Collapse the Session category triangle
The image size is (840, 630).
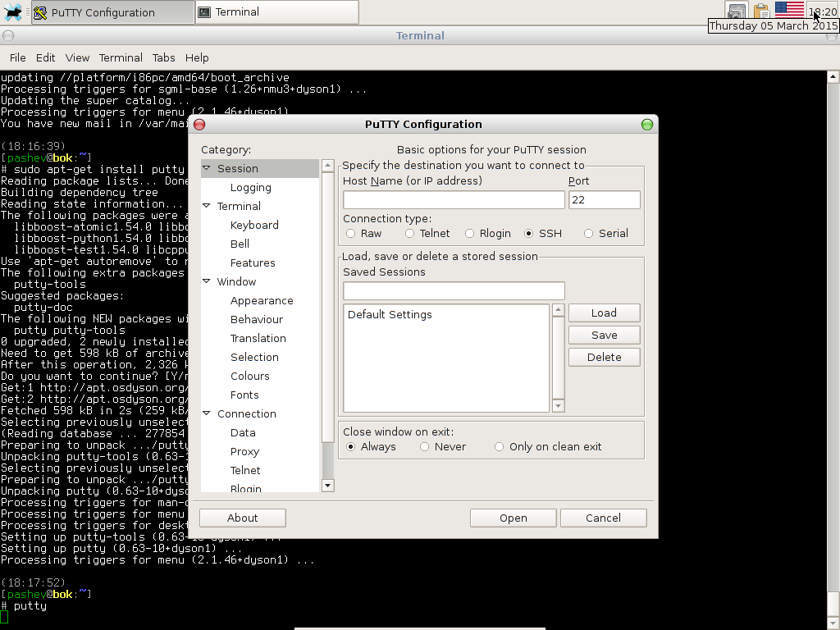pyautogui.click(x=207, y=168)
